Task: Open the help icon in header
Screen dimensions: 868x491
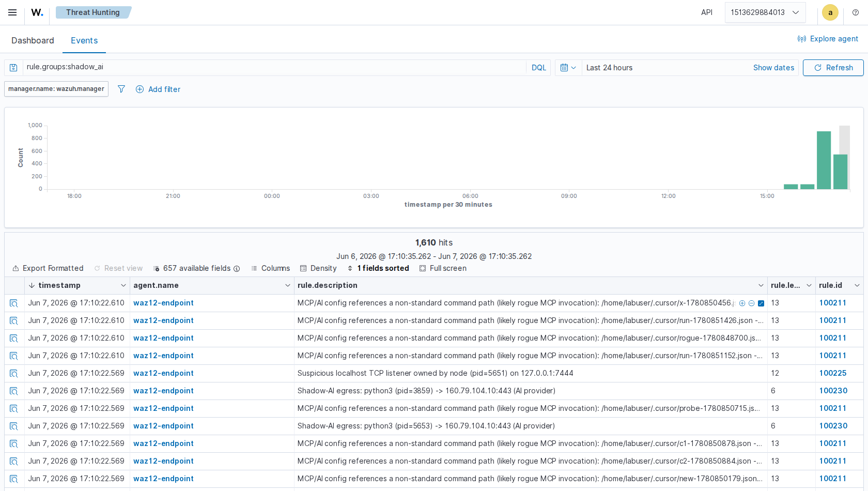Action: click(x=856, y=12)
